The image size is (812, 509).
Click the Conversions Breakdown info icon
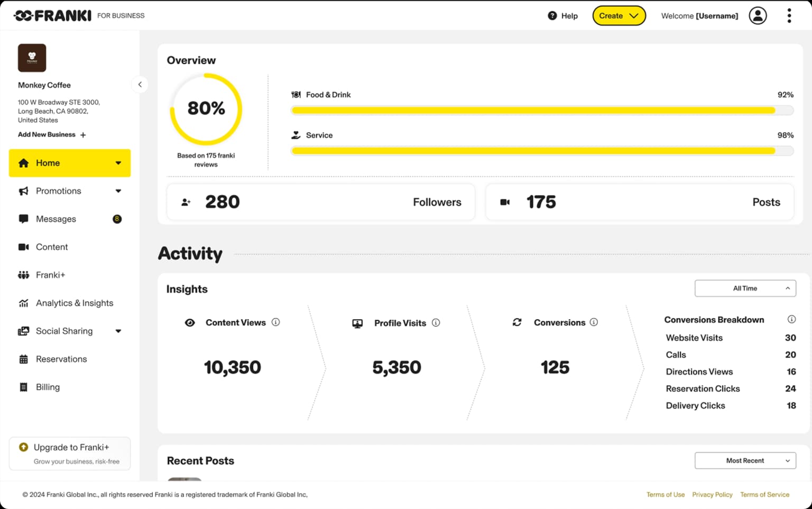point(791,319)
